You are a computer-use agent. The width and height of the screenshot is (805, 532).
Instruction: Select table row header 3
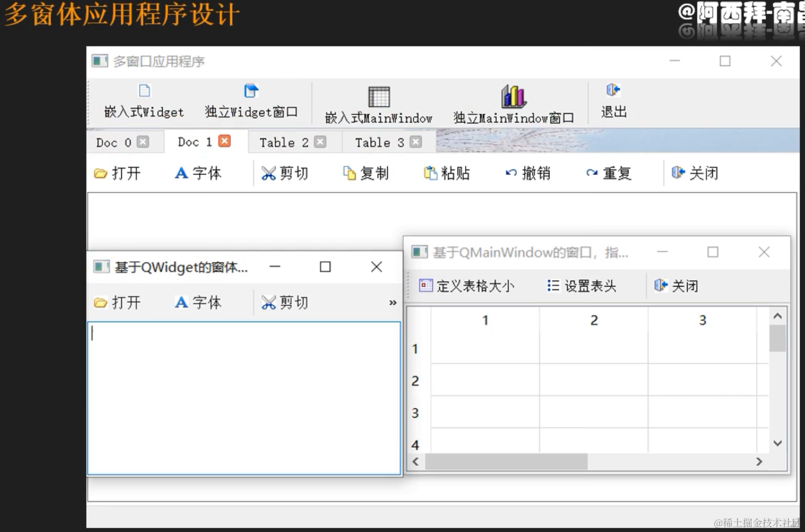coord(418,413)
